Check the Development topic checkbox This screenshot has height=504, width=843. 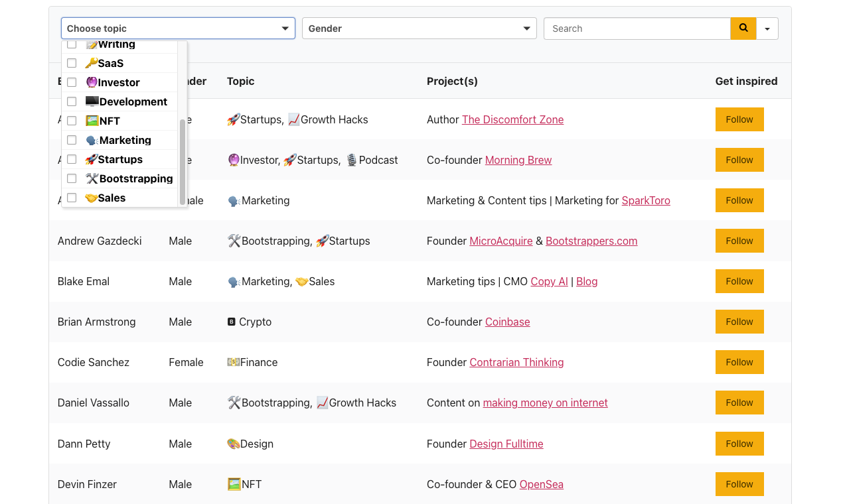coord(72,101)
